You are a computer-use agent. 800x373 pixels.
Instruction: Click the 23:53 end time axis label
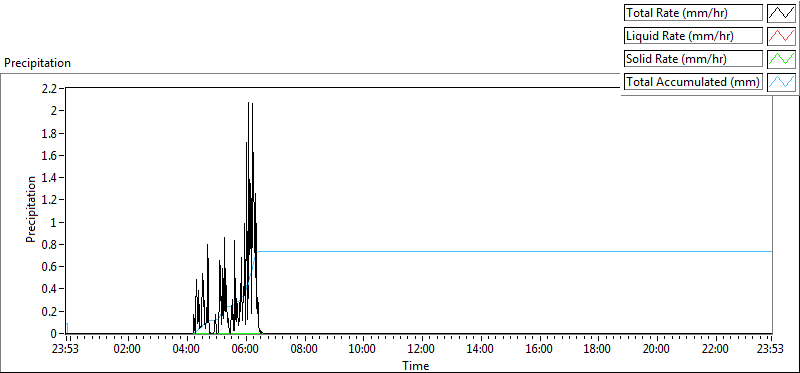point(770,349)
